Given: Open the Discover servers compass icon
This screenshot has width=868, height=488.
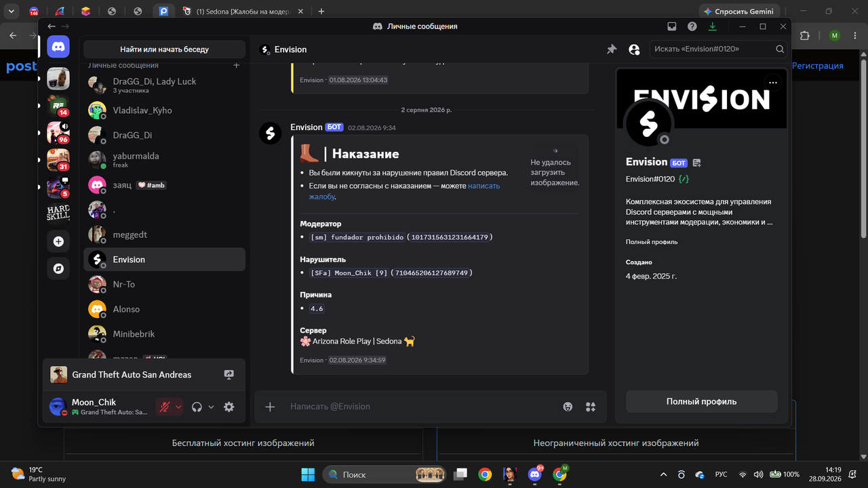Looking at the screenshot, I should (x=58, y=268).
